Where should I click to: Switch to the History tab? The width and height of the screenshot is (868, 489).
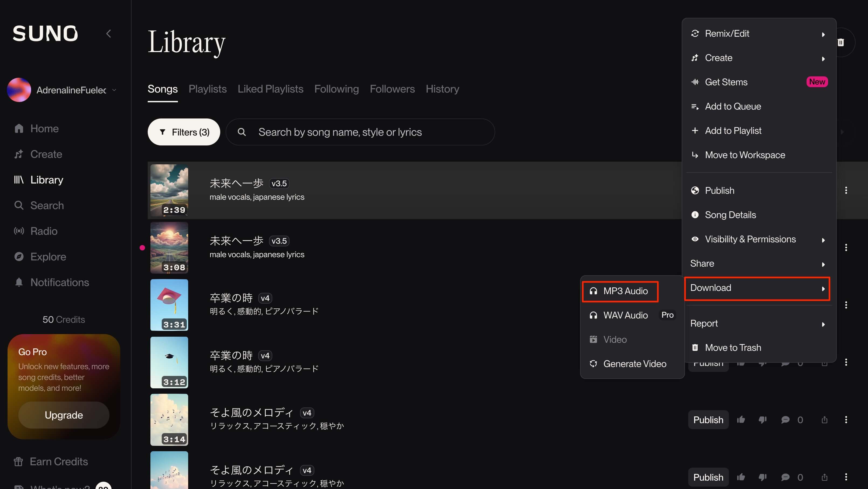click(442, 89)
